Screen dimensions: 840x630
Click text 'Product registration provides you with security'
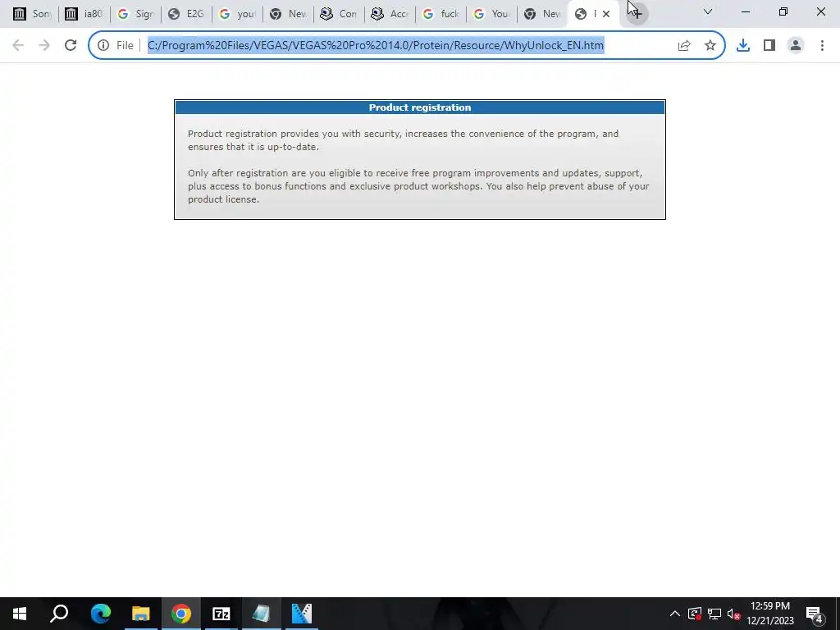pyautogui.click(x=294, y=134)
